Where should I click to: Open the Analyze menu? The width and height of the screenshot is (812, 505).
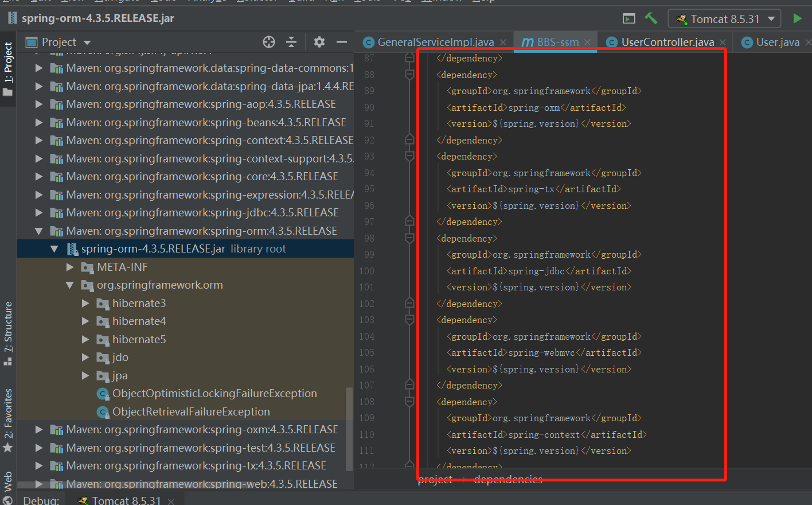[x=207, y=2]
